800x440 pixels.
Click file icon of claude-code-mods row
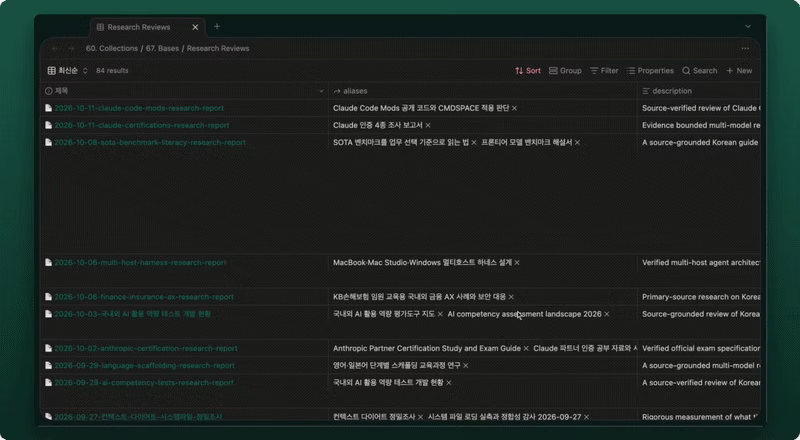tap(48, 108)
